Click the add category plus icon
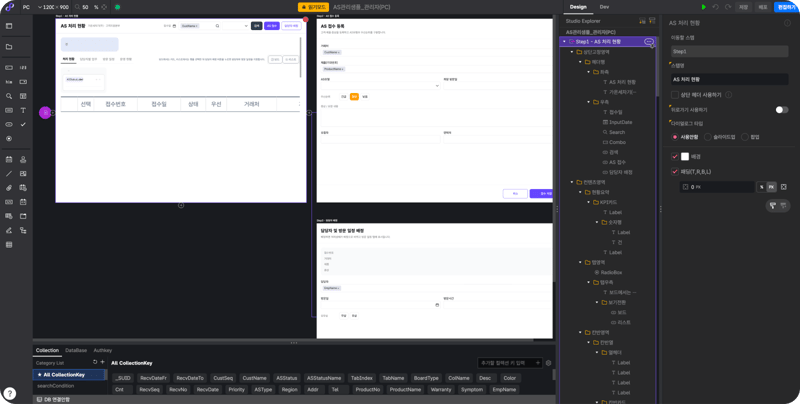 click(x=102, y=362)
